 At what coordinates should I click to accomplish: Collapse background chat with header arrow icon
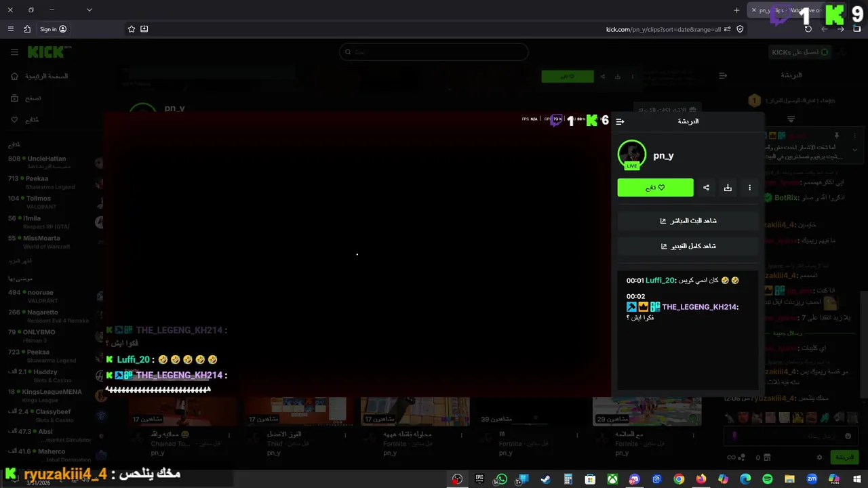point(723,76)
